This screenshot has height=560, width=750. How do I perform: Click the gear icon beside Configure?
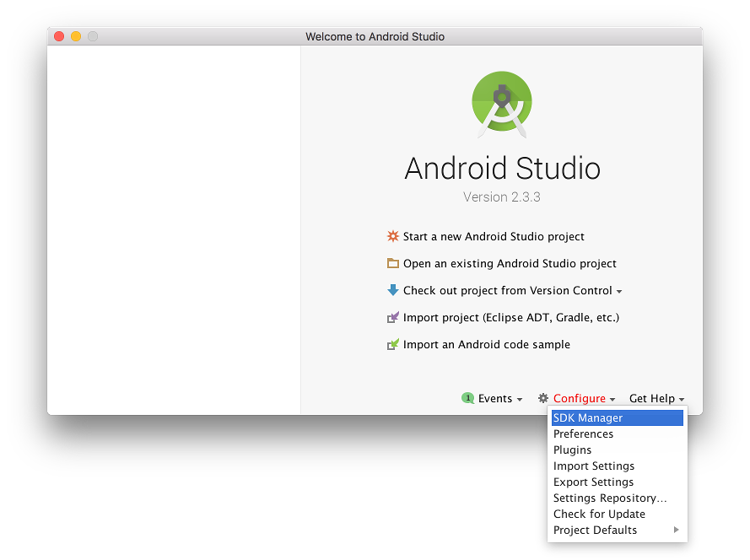point(543,398)
